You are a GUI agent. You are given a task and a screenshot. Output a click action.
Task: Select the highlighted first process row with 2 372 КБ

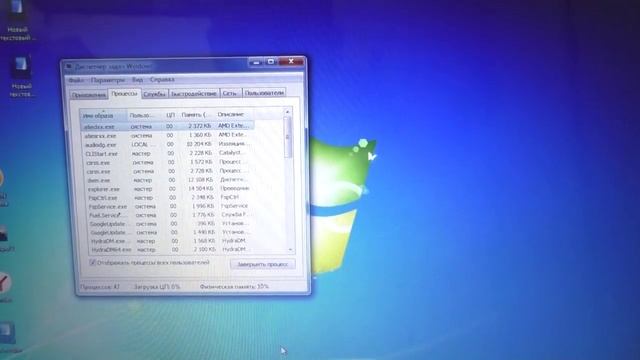167,126
